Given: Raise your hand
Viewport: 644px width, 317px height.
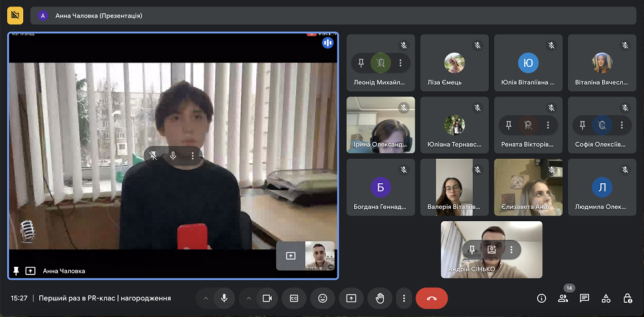Looking at the screenshot, I should click(380, 298).
